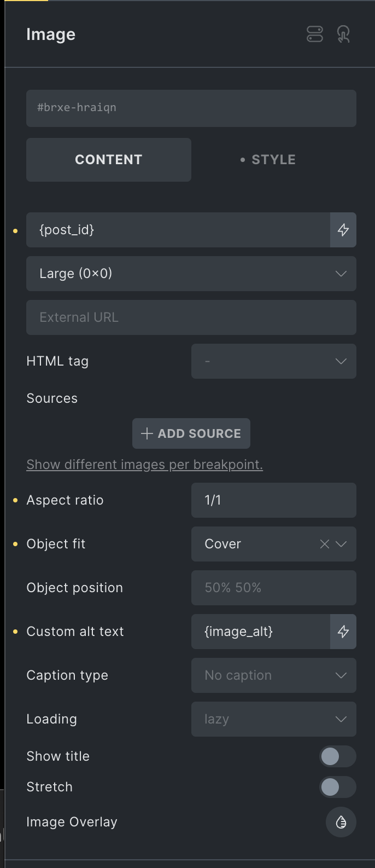
Task: Open the Large image size dropdown
Action: pos(191,274)
